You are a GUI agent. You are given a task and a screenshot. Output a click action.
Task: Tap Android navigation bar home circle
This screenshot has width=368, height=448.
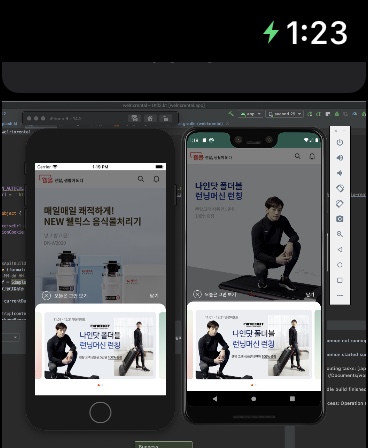(x=253, y=399)
